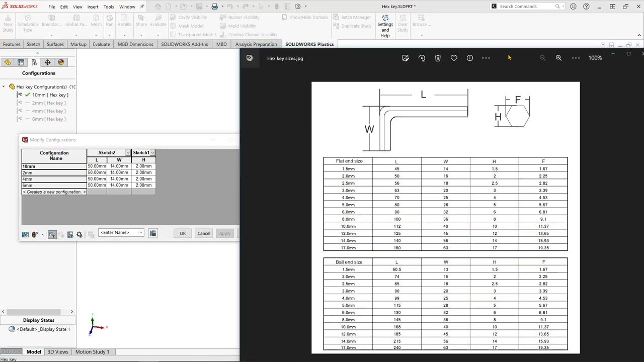Image resolution: width=644 pixels, height=362 pixels.
Task: Select the 6mm [ Hex key ] configuration
Action: pos(48,119)
